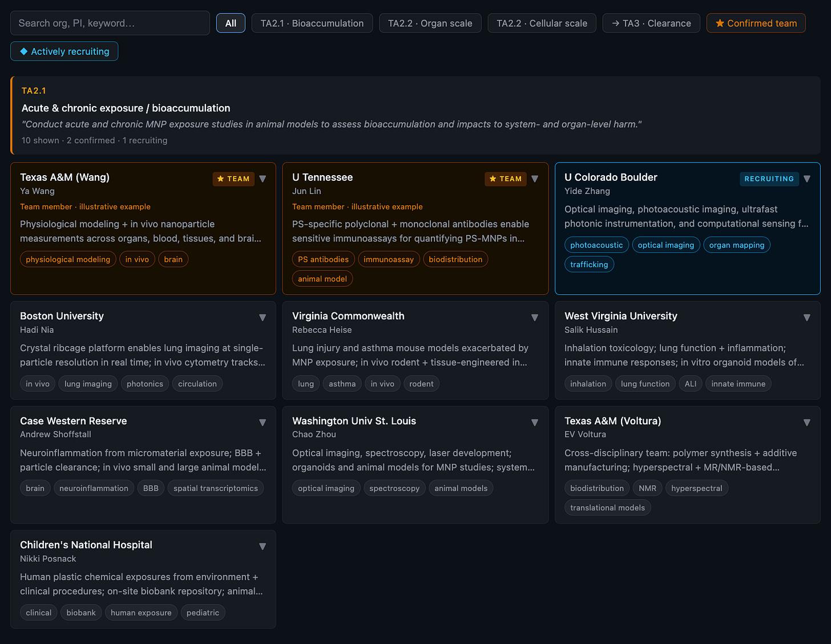Click the BBB tag
The width and height of the screenshot is (831, 644).
click(x=151, y=488)
